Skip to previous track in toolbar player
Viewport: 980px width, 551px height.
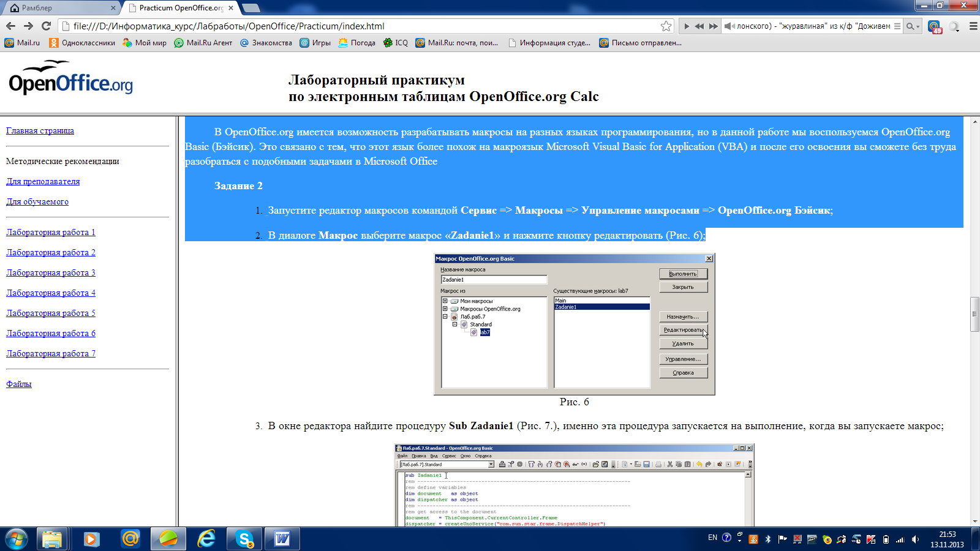[699, 26]
